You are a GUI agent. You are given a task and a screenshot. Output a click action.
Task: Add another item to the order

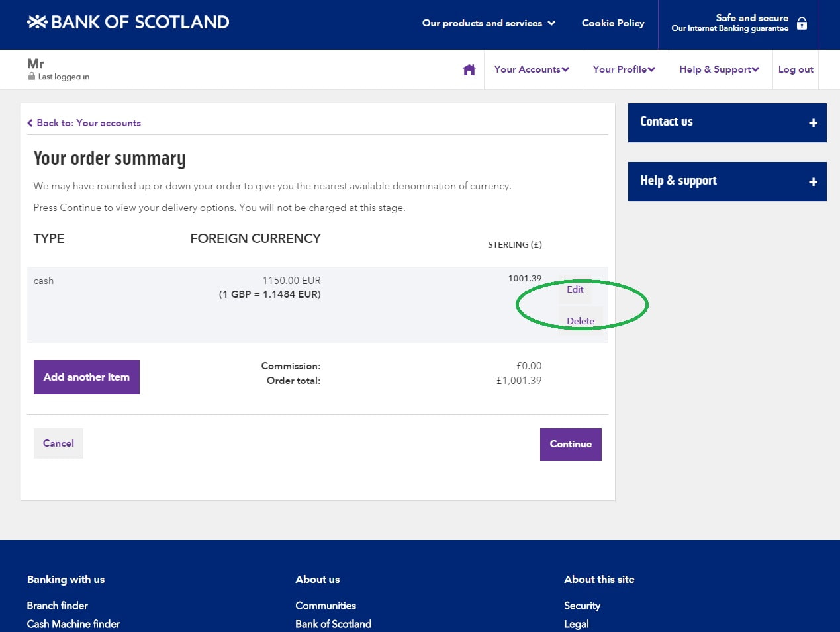[87, 377]
